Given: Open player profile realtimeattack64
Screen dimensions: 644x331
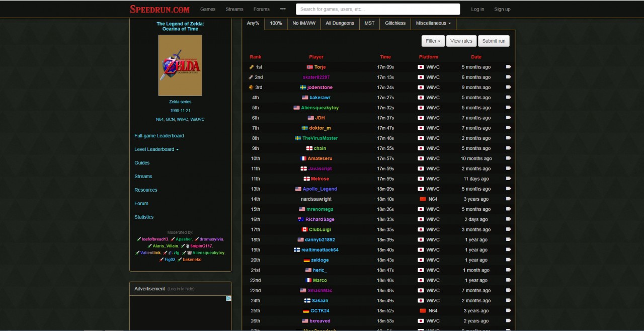Looking at the screenshot, I should (x=320, y=250).
